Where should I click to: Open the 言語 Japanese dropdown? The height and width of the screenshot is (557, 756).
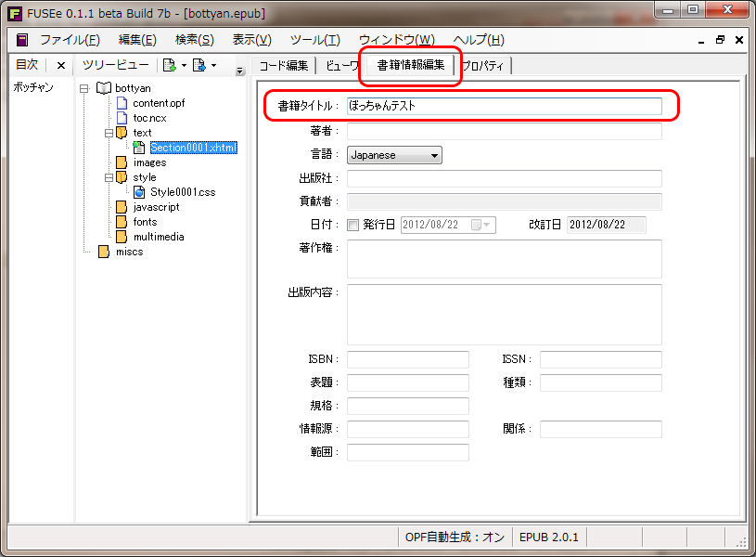tap(394, 155)
